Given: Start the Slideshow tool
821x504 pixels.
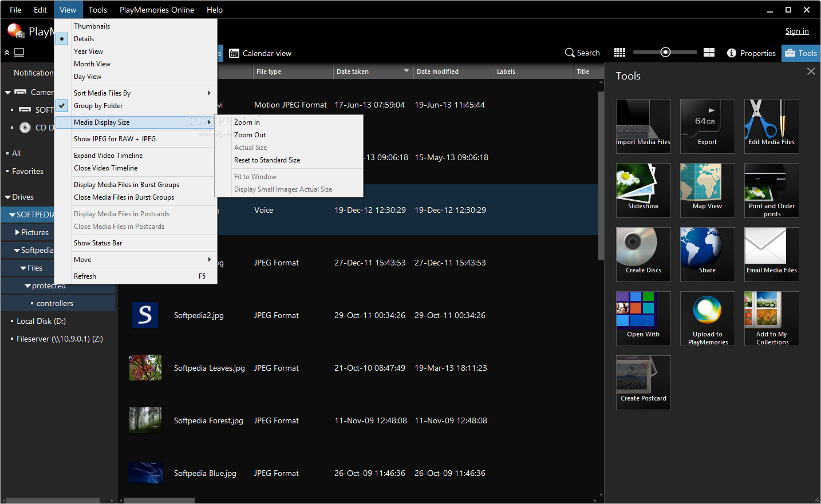Looking at the screenshot, I should coord(644,191).
